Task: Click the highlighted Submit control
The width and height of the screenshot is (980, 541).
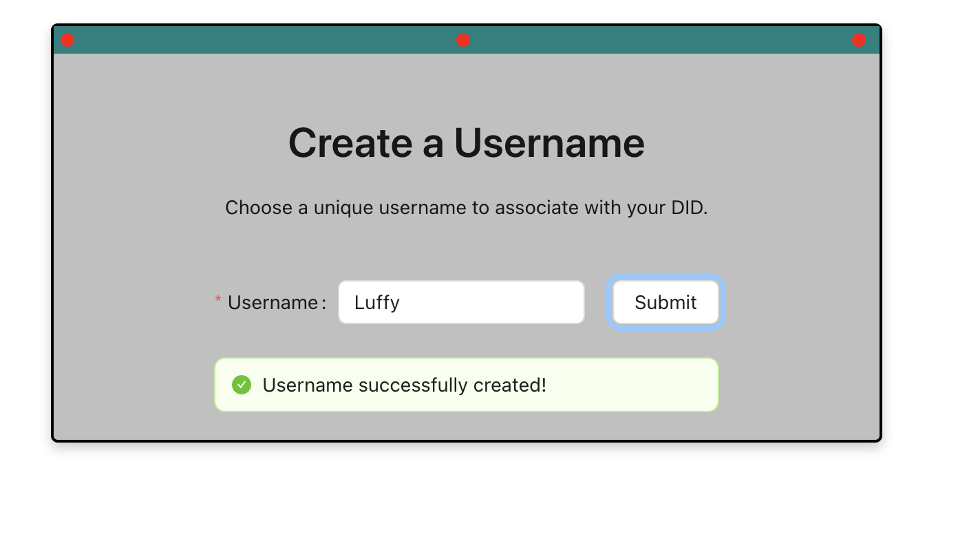Action: (x=665, y=302)
